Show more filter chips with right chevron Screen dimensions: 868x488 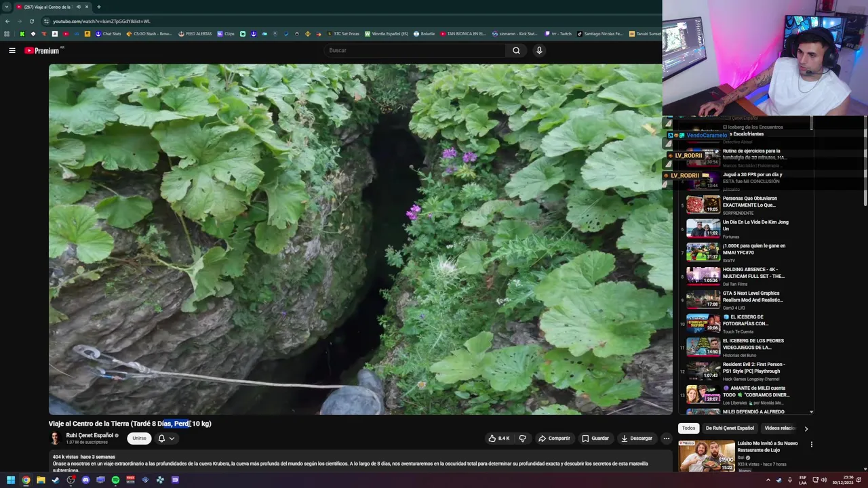click(x=806, y=428)
